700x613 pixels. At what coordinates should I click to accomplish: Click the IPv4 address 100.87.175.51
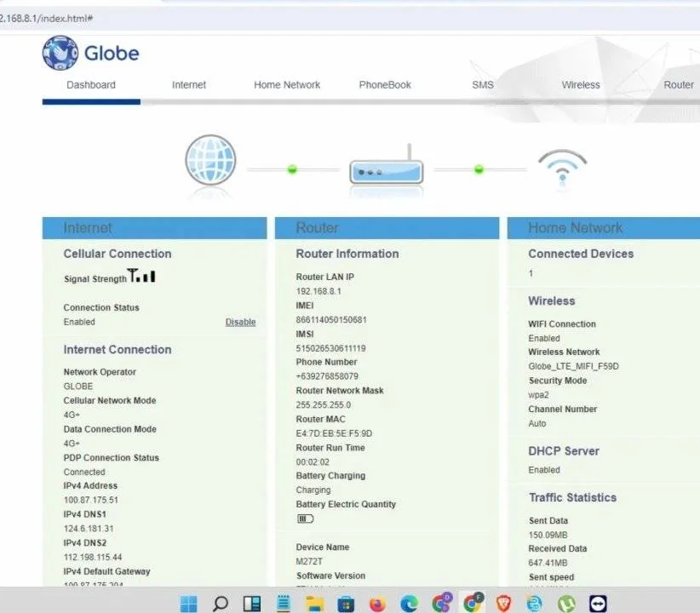pos(90,500)
